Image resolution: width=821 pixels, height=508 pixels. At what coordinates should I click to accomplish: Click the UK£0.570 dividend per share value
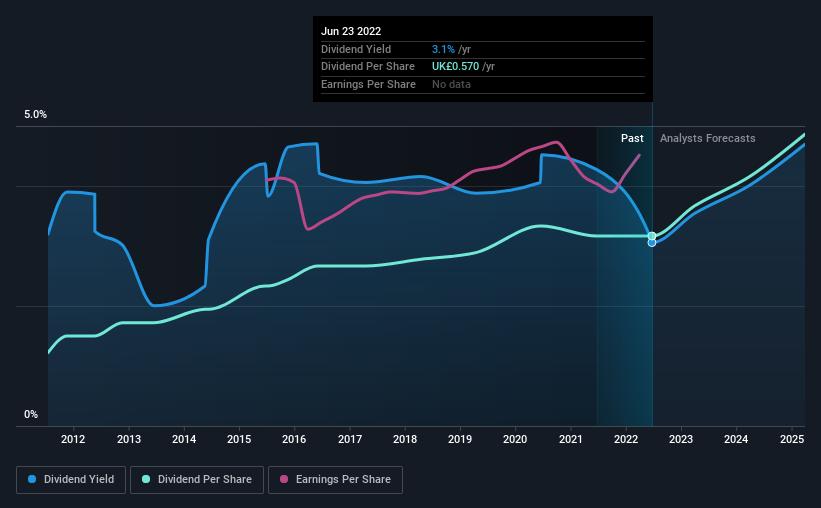455,67
